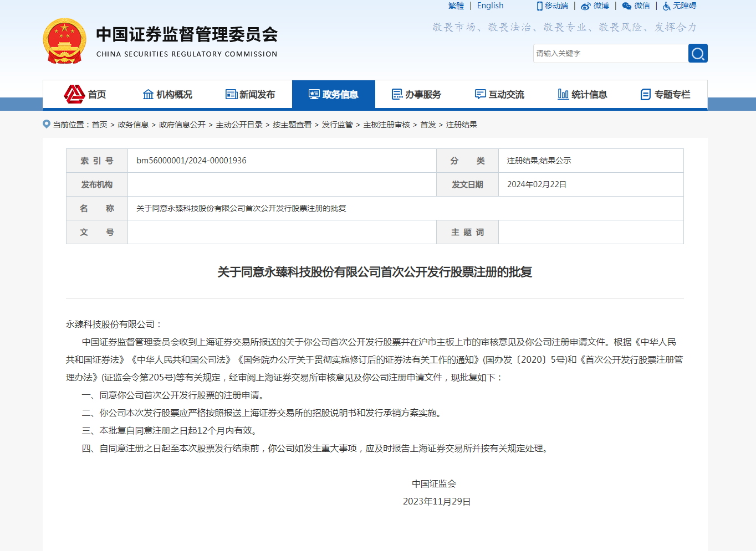Click the CSRC national emblem logo
The width and height of the screenshot is (756, 551).
64,41
